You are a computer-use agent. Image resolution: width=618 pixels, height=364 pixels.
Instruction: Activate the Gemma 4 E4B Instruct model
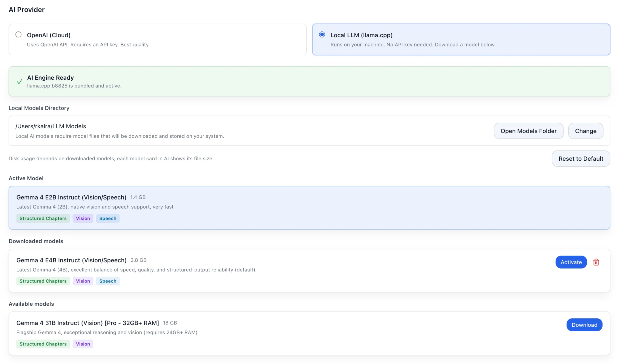(x=571, y=262)
